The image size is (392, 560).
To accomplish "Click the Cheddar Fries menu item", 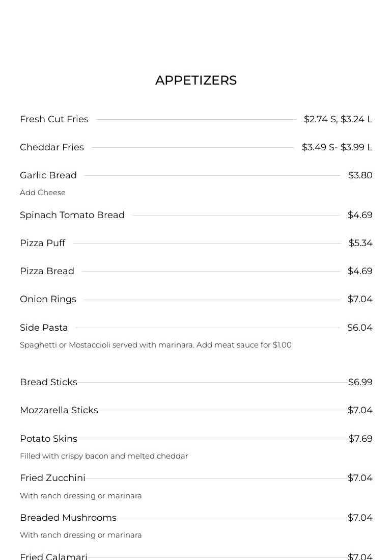I will click(52, 147).
